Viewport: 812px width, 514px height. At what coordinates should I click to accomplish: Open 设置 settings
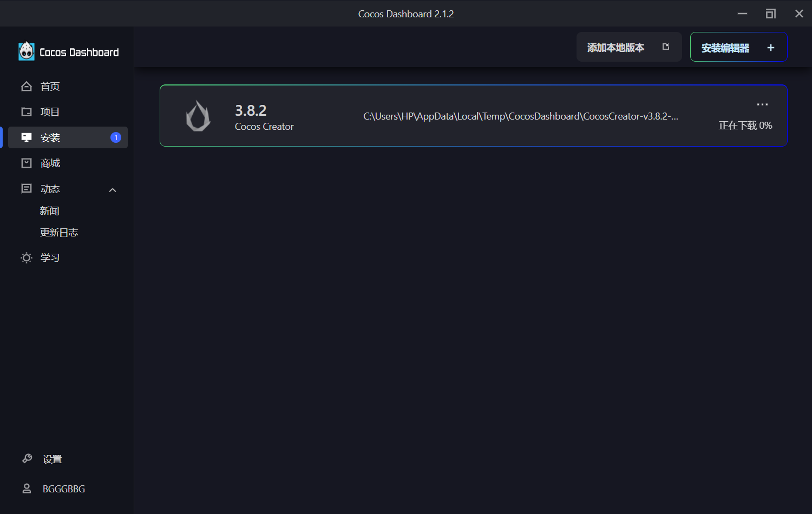pos(53,459)
